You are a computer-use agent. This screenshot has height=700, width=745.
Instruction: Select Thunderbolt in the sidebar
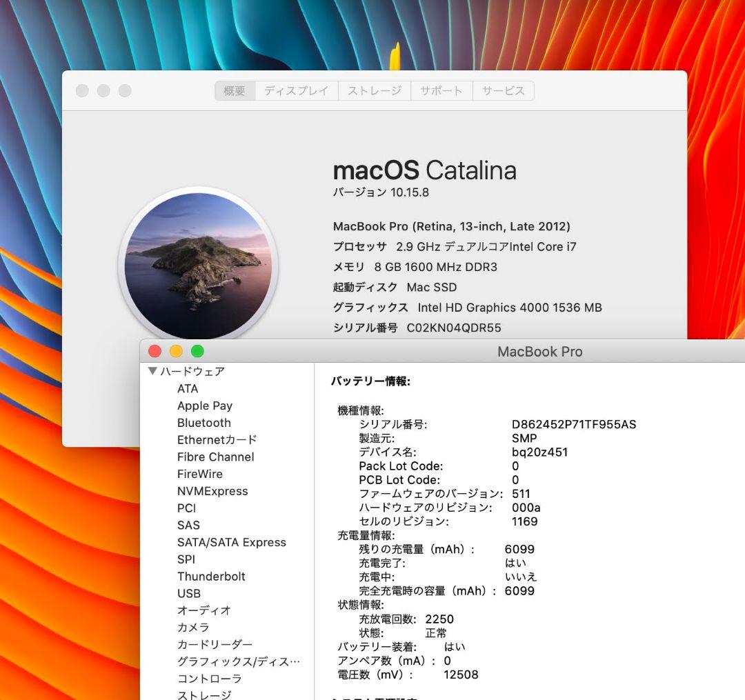point(211,577)
